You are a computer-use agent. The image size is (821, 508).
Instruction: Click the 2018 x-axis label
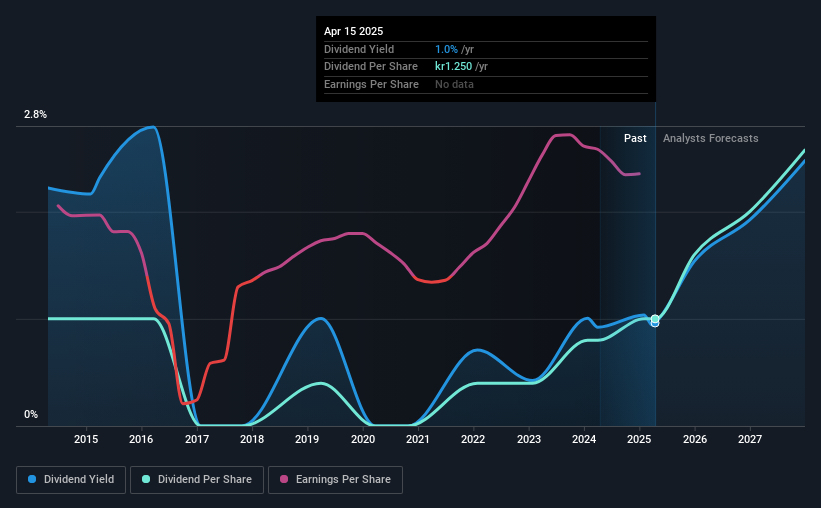[x=252, y=439]
